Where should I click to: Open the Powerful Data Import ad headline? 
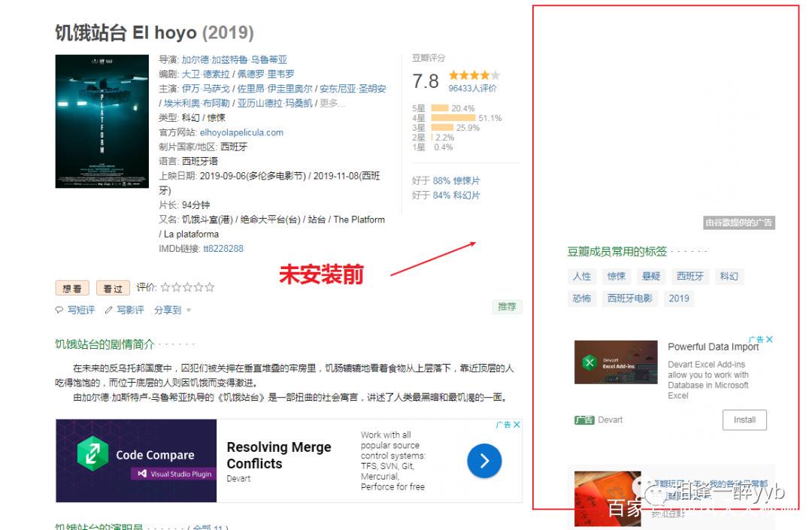point(713,347)
